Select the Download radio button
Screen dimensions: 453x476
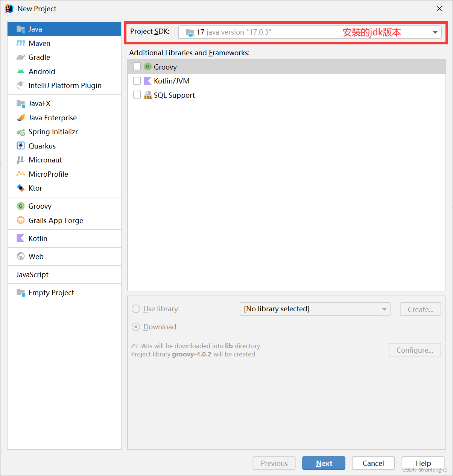pyautogui.click(x=136, y=327)
